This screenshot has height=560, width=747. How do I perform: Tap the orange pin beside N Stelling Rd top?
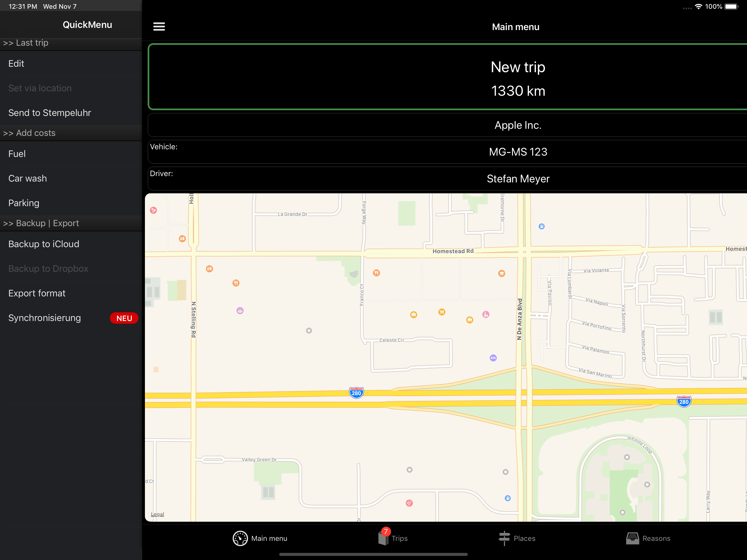(182, 239)
